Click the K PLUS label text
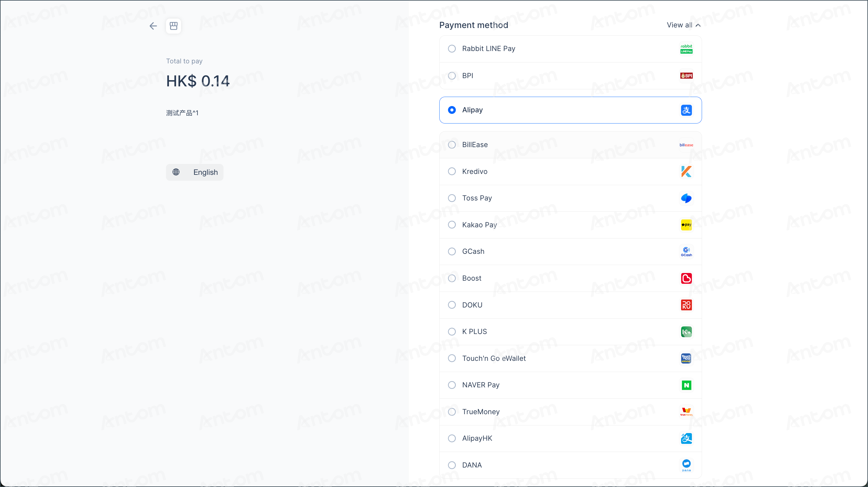The image size is (868, 487). pos(474,332)
